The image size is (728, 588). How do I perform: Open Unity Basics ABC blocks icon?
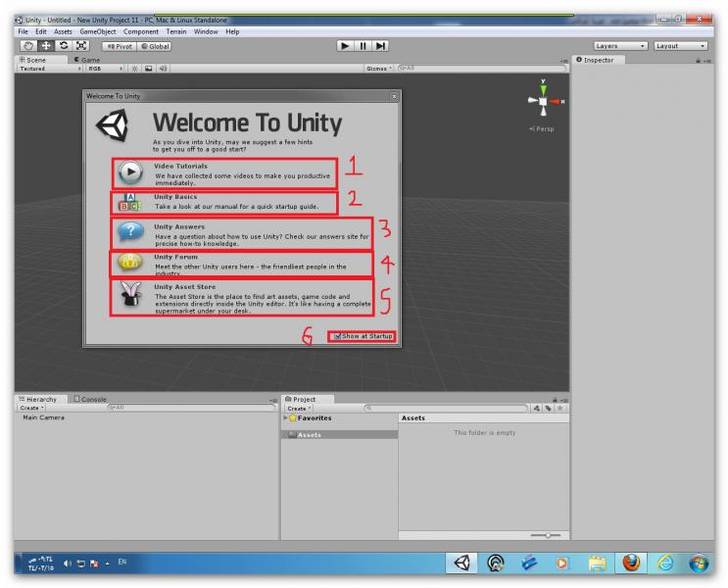[129, 203]
